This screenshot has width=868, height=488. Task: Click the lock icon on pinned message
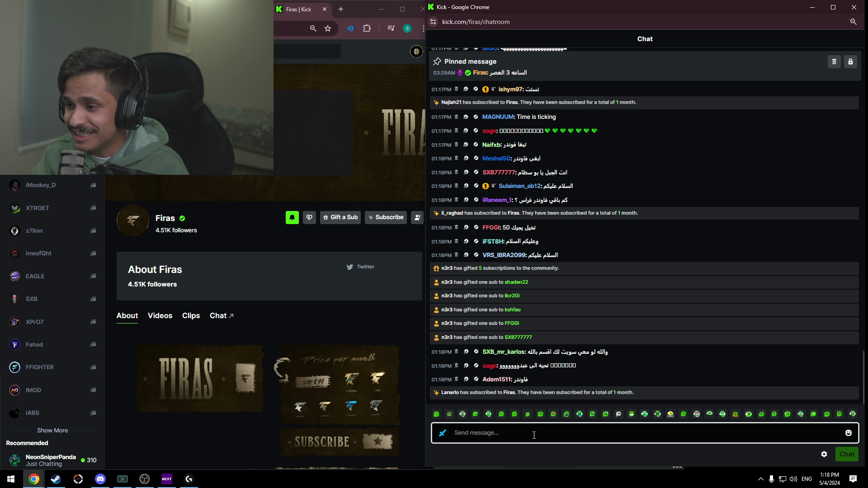click(850, 62)
